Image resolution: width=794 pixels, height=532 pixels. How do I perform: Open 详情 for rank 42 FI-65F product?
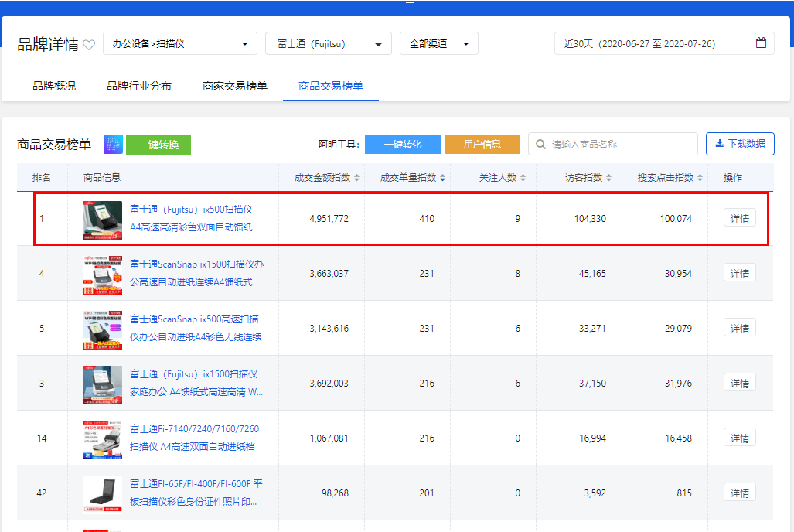[x=740, y=493]
